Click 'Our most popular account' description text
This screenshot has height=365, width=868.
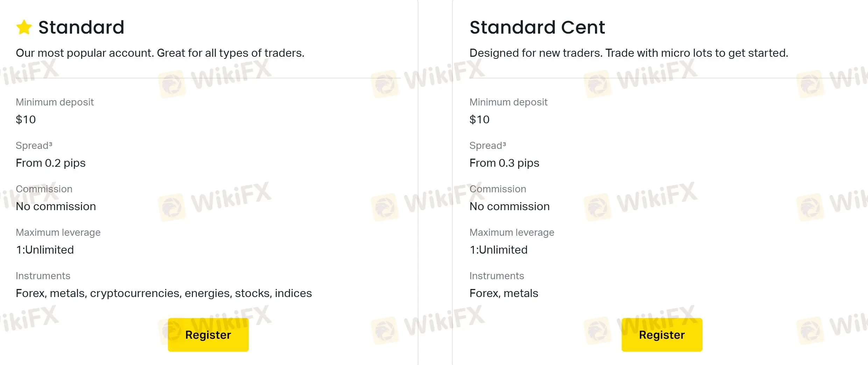(x=160, y=53)
